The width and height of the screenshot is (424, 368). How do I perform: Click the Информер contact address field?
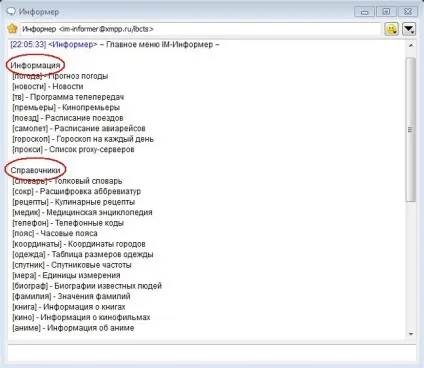click(x=201, y=29)
